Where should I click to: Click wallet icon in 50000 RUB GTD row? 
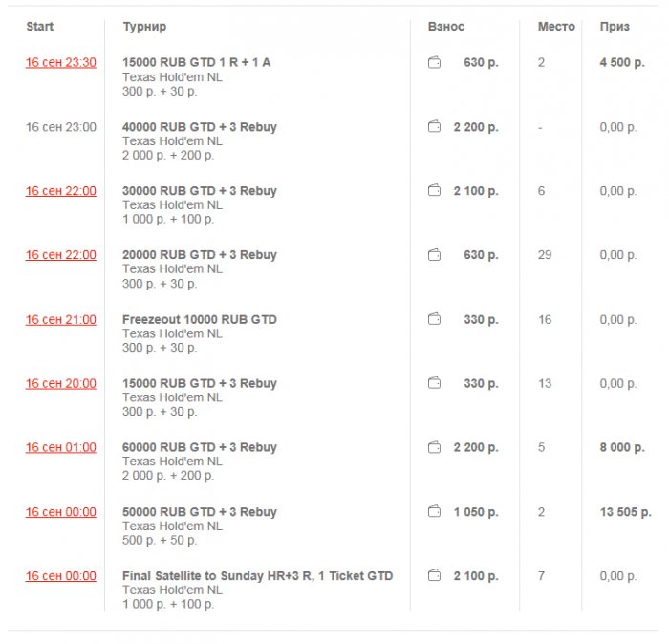[434, 512]
